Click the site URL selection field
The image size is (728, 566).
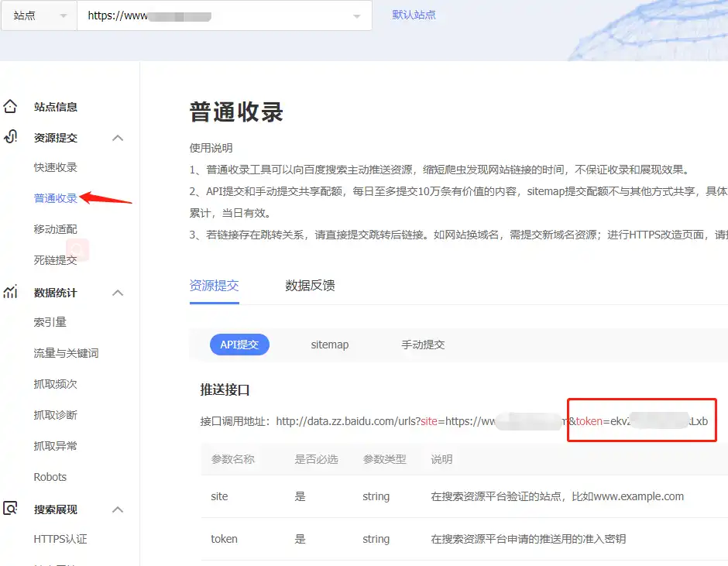click(x=225, y=15)
